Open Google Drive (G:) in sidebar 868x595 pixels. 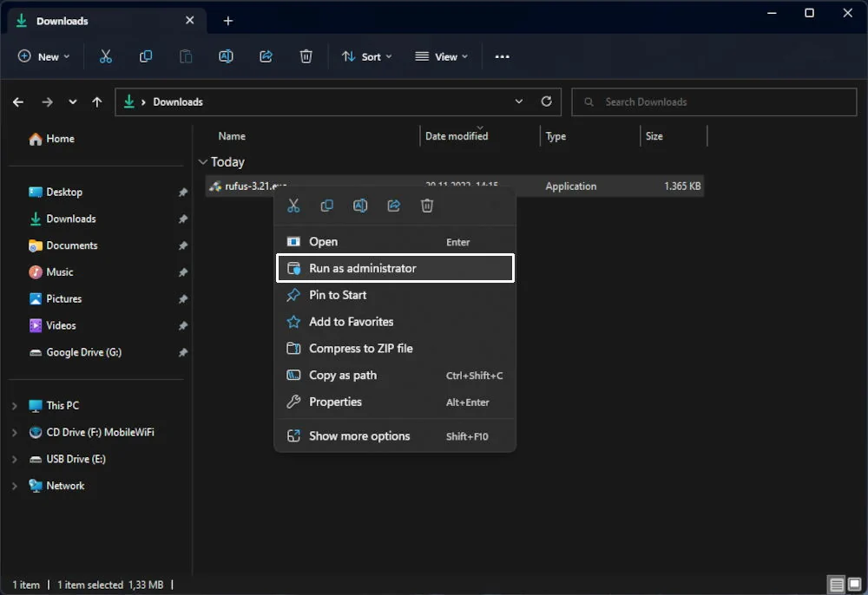(x=83, y=352)
